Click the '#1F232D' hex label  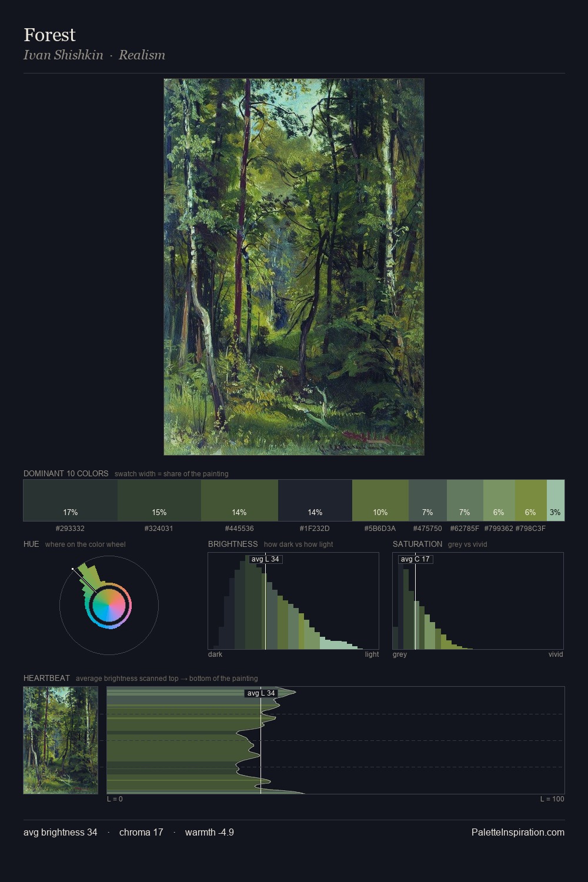(315, 529)
